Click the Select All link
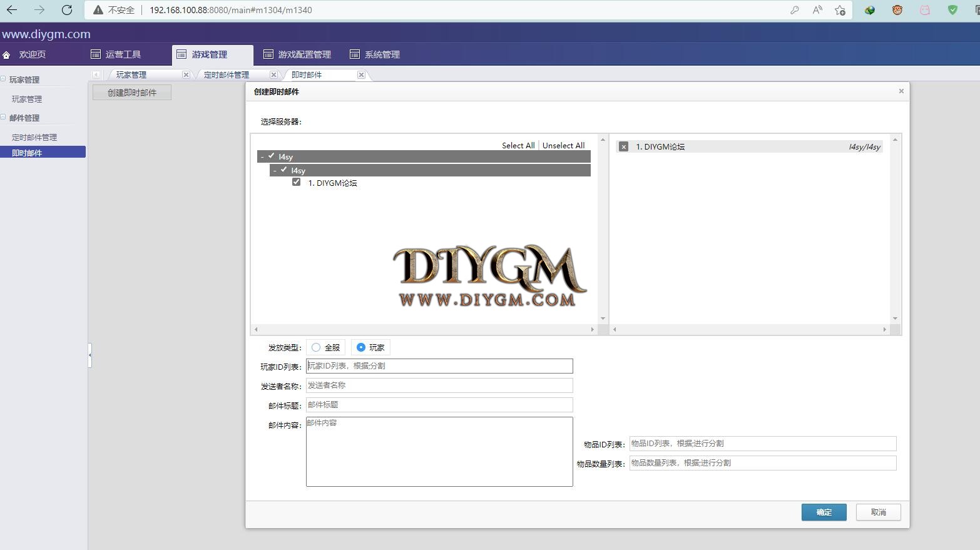Image resolution: width=980 pixels, height=550 pixels. coord(518,145)
